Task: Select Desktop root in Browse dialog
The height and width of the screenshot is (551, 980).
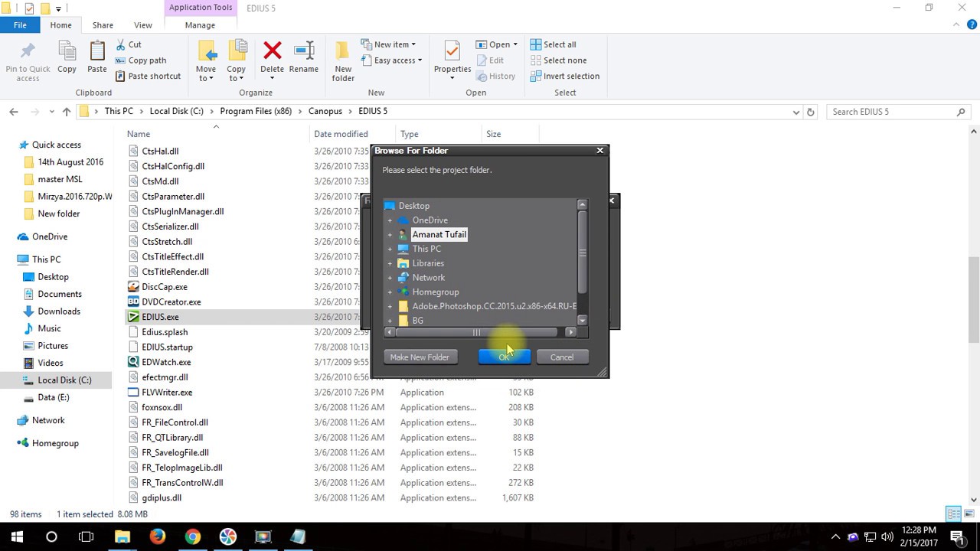Action: [x=413, y=206]
